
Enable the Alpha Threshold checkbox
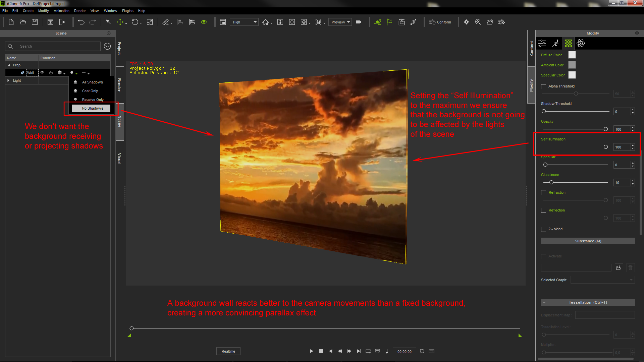[544, 86]
